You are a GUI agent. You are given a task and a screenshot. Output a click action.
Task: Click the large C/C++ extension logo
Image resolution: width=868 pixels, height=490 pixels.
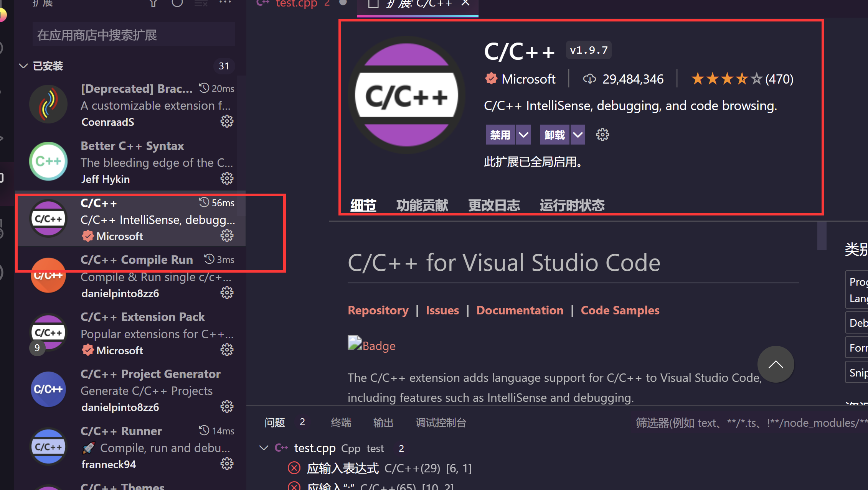pyautogui.click(x=406, y=95)
